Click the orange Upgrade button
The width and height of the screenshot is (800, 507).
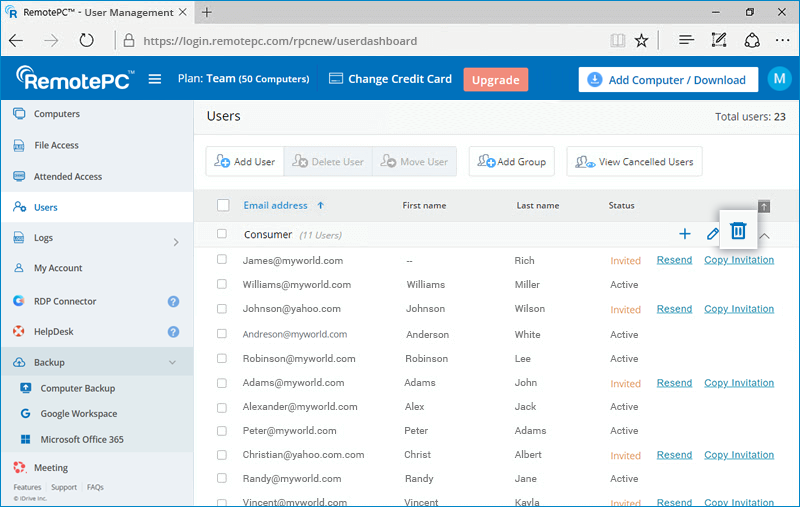coord(495,80)
